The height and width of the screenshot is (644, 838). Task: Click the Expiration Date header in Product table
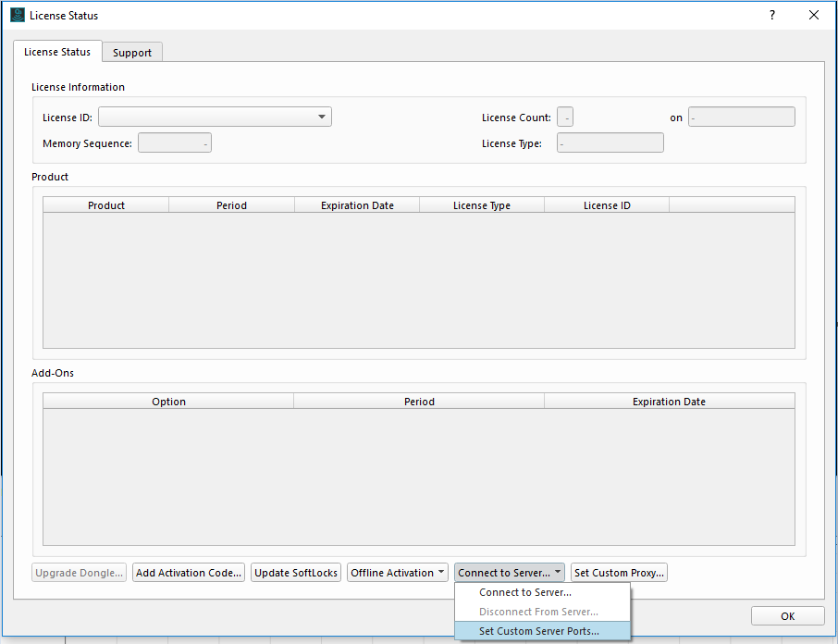(357, 205)
